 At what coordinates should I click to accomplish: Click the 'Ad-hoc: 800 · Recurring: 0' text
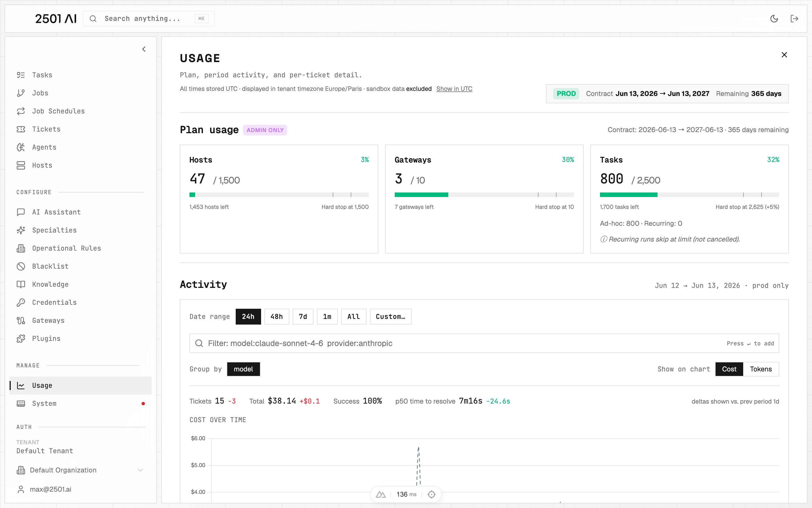tap(641, 224)
